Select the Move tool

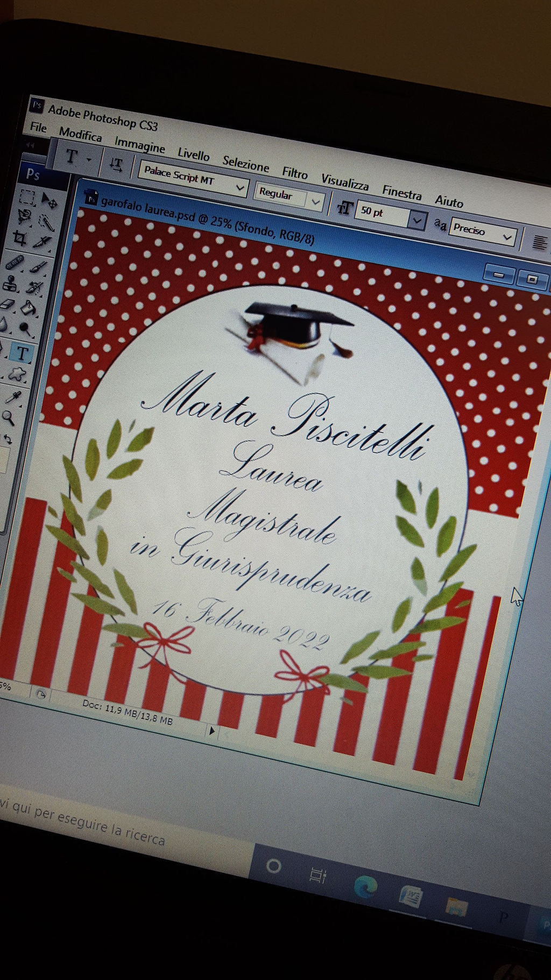50,201
